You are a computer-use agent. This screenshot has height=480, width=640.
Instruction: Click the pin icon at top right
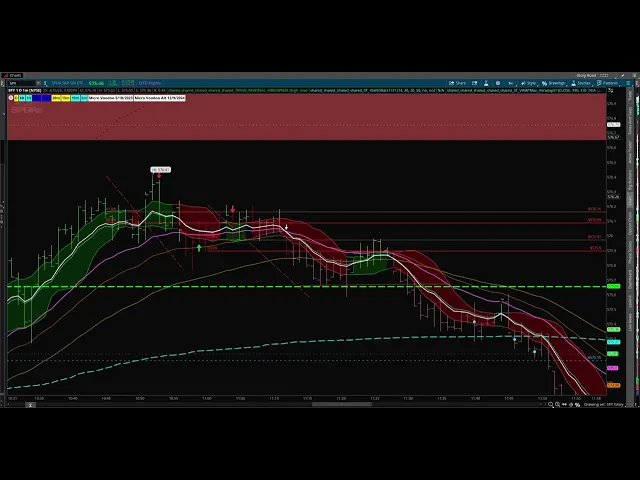622,76
